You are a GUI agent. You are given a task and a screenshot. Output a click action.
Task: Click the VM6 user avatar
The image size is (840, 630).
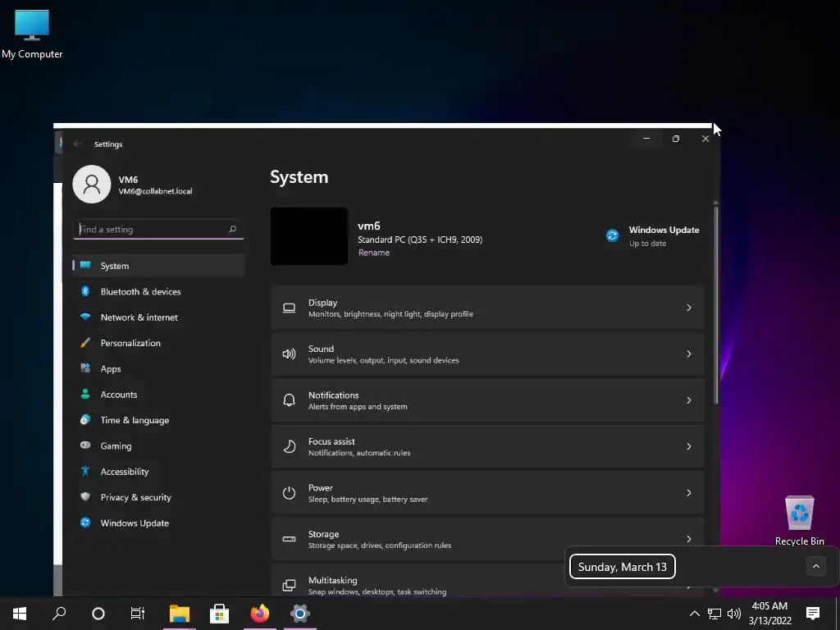pos(92,184)
